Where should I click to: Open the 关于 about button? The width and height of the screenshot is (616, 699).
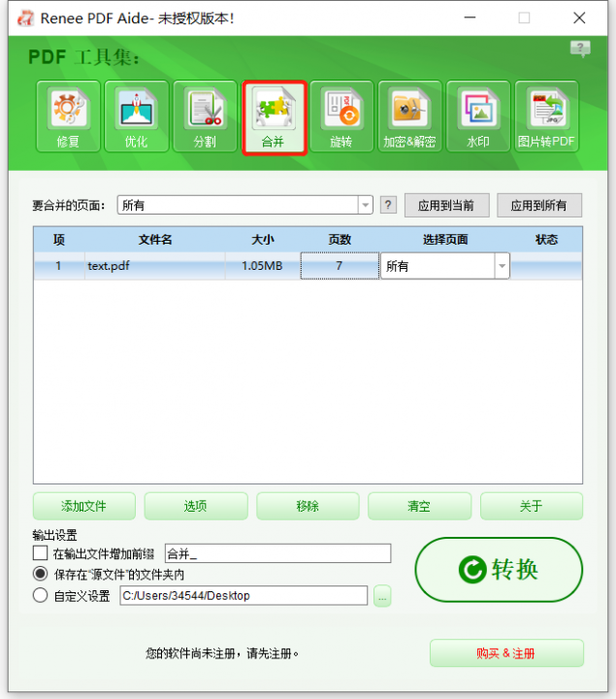[x=532, y=506]
